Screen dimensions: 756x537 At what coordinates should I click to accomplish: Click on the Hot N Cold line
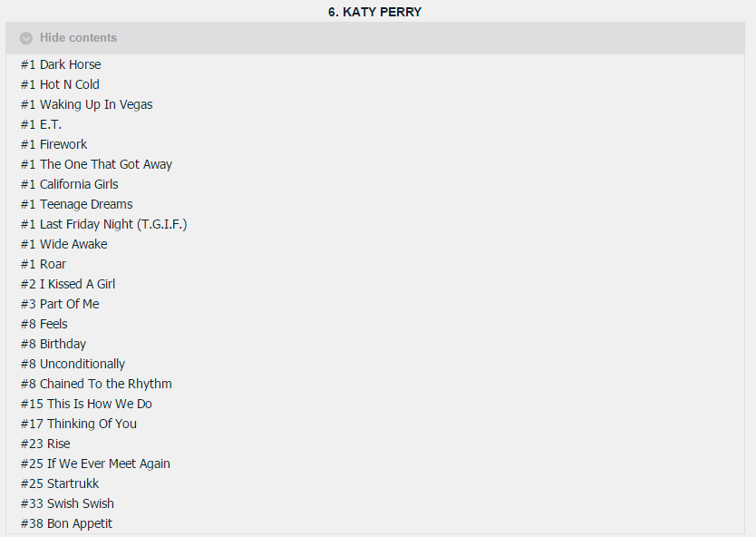[60, 84]
